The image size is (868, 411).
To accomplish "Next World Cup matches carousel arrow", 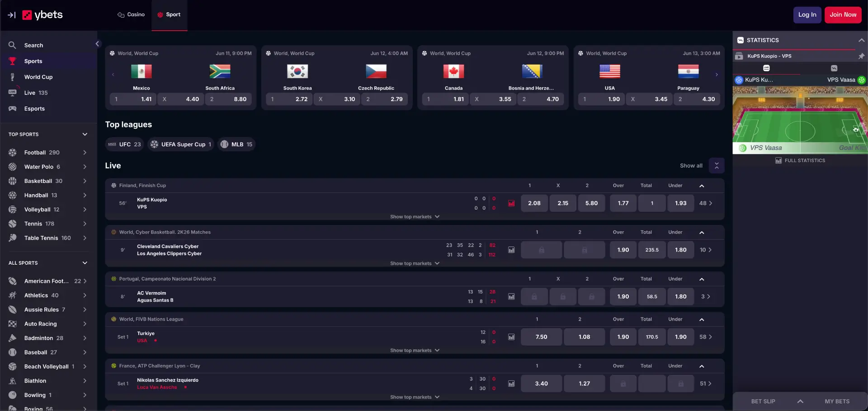I will pyautogui.click(x=717, y=75).
